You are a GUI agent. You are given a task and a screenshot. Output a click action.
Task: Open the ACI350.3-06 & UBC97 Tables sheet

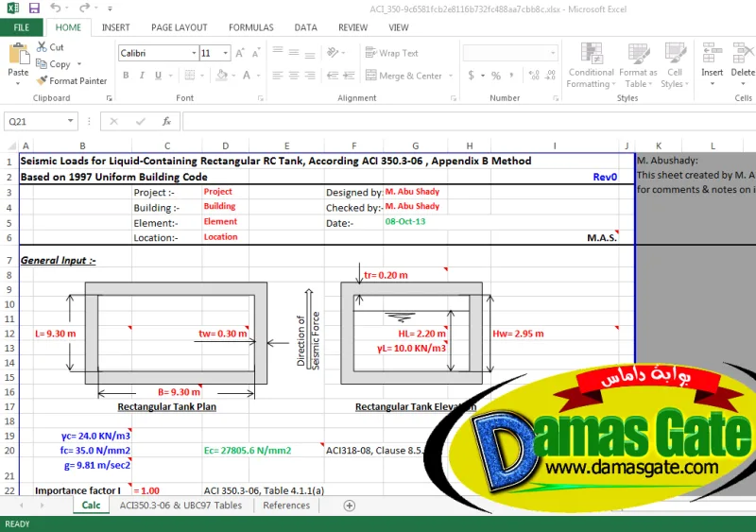click(x=180, y=505)
